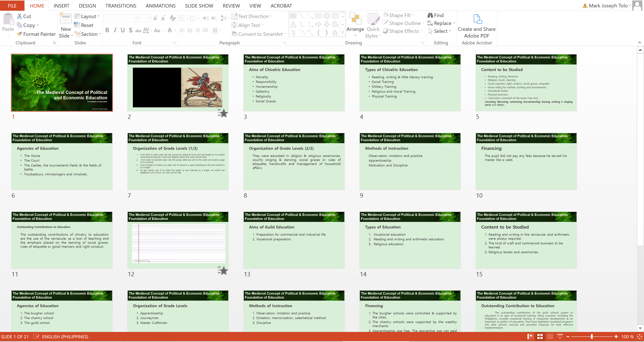The image size is (644, 342).
Task: Click the Find binoculars icon
Action: (430, 15)
